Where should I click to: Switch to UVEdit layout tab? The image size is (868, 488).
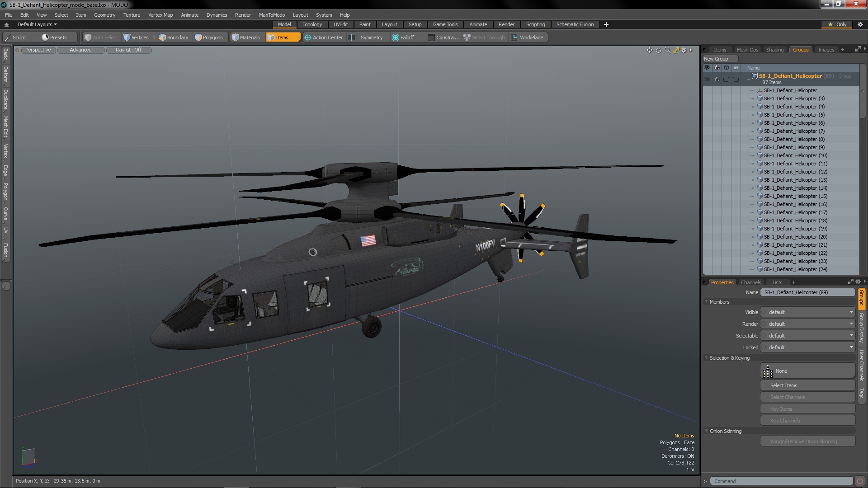pyautogui.click(x=340, y=24)
